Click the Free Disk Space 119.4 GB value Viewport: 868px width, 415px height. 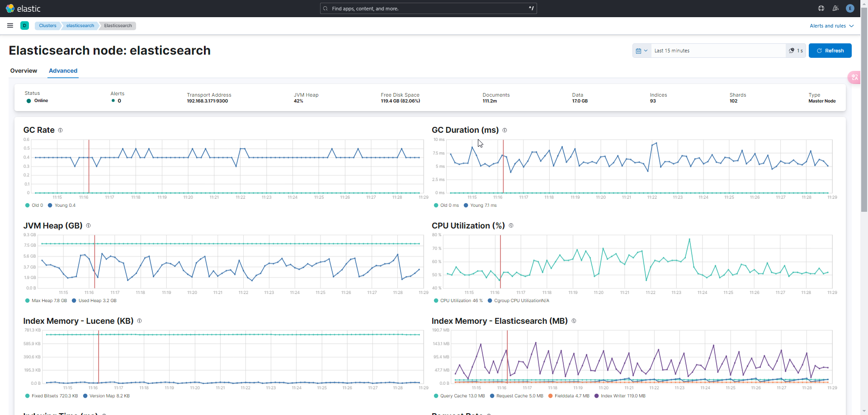click(x=401, y=101)
